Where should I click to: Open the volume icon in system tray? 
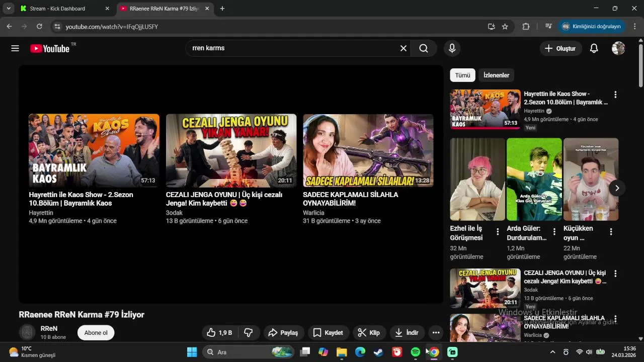(x=589, y=352)
